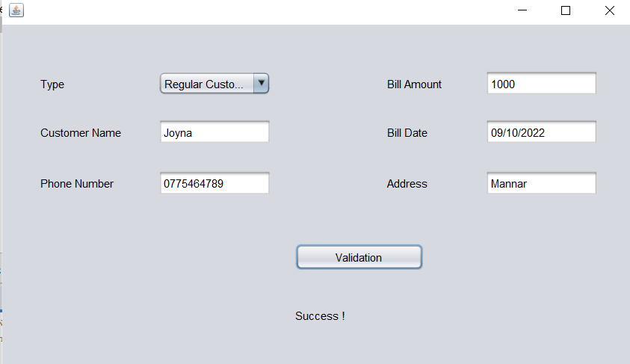Minimize the Java form window
Screen dimensions: 630x364
[522, 10]
